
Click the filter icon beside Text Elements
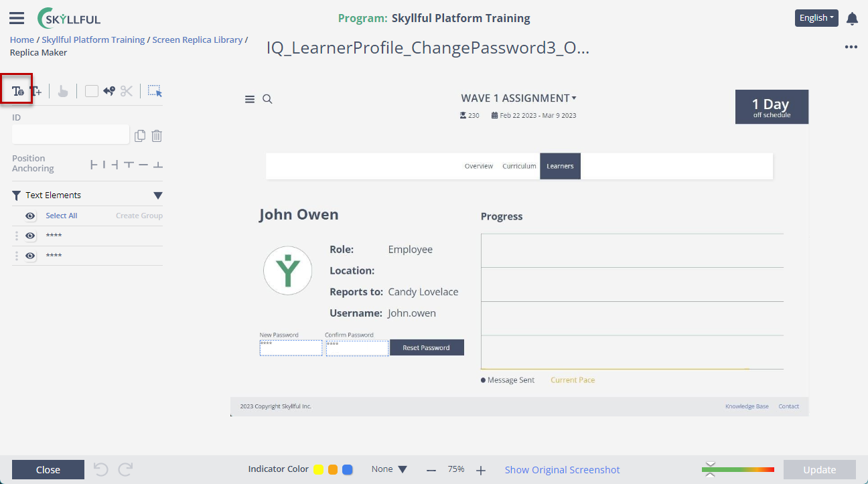pos(17,195)
